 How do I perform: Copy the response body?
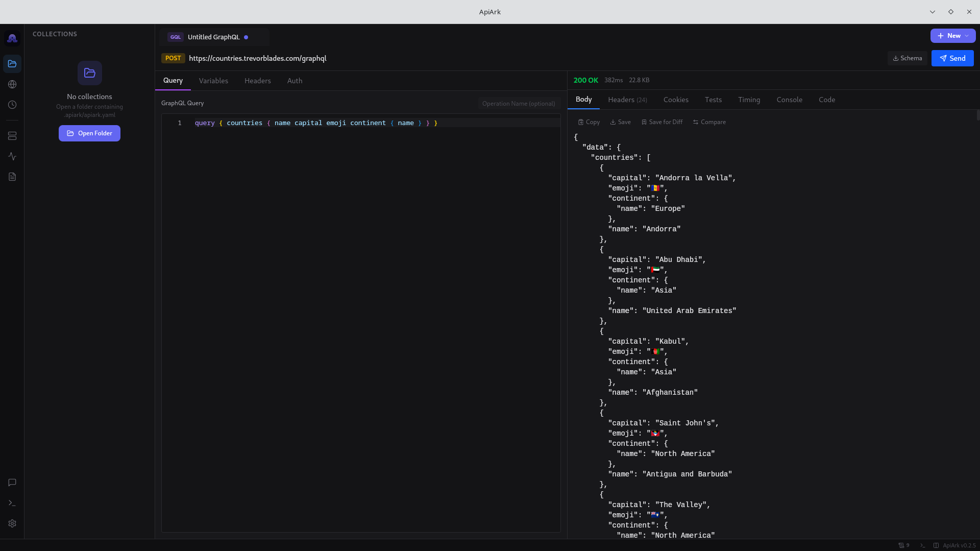click(x=589, y=122)
